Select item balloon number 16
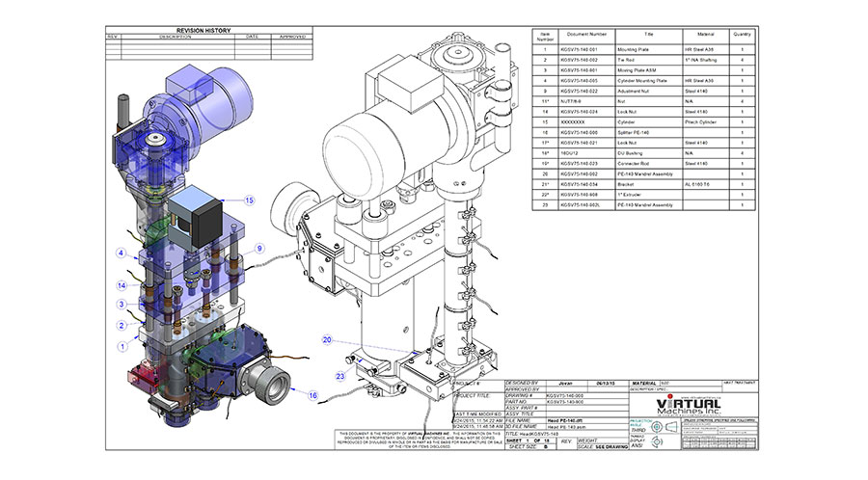Image resolution: width=868 pixels, height=480 pixels. point(312,395)
